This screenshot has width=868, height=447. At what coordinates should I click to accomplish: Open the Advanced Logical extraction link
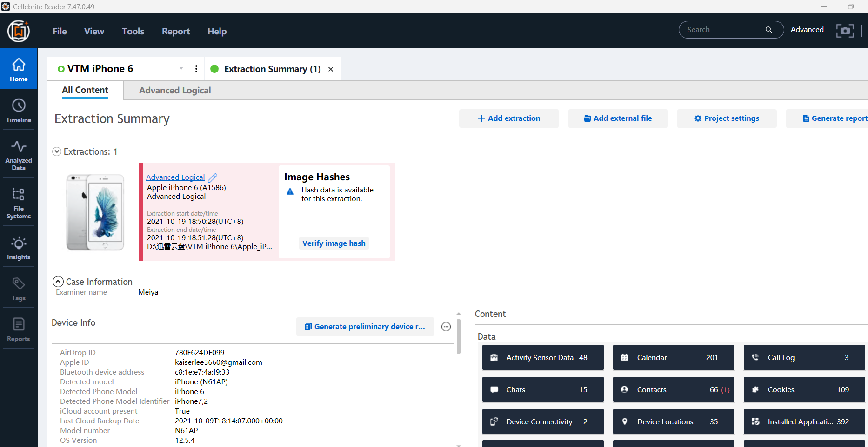coord(175,177)
